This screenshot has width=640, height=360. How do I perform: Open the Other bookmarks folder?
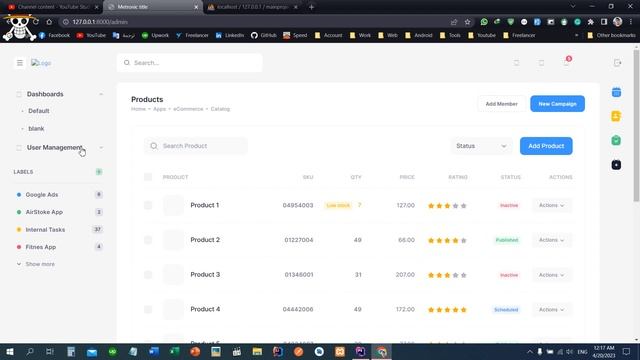point(611,36)
